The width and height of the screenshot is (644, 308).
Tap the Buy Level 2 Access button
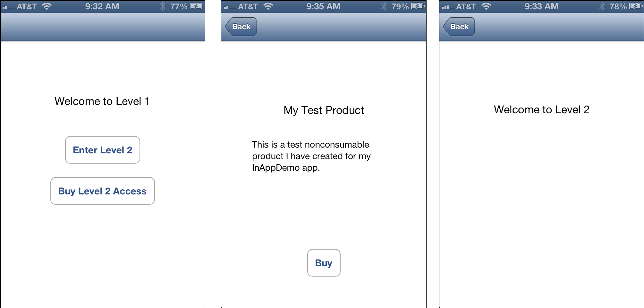coord(103,191)
